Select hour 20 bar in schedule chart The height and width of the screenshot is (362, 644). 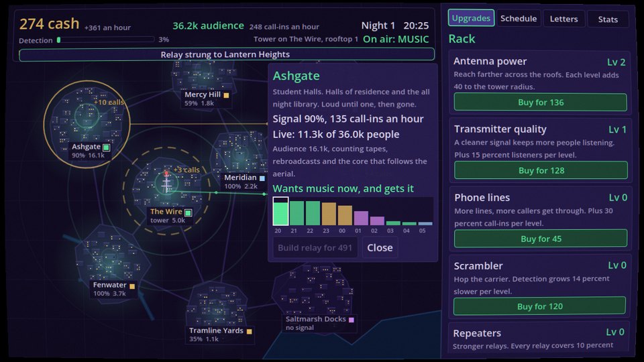tap(280, 211)
